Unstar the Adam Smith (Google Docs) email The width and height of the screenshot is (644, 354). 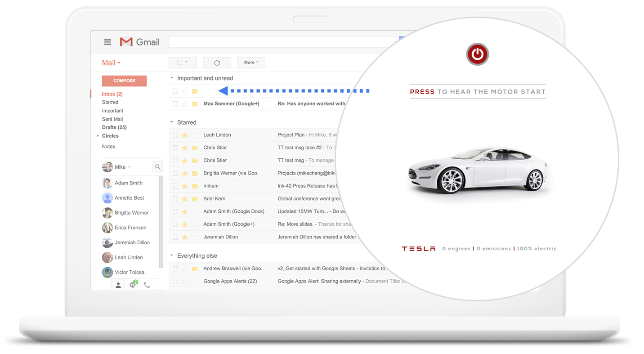tap(185, 211)
